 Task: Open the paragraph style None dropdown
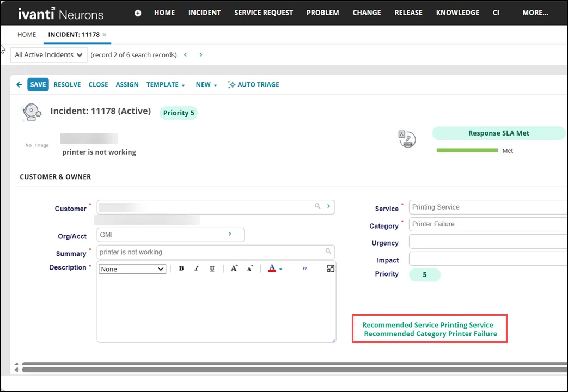click(x=132, y=269)
